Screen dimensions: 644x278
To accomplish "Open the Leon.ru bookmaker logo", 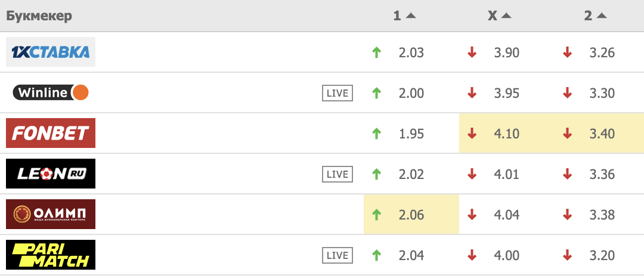I will click(51, 174).
